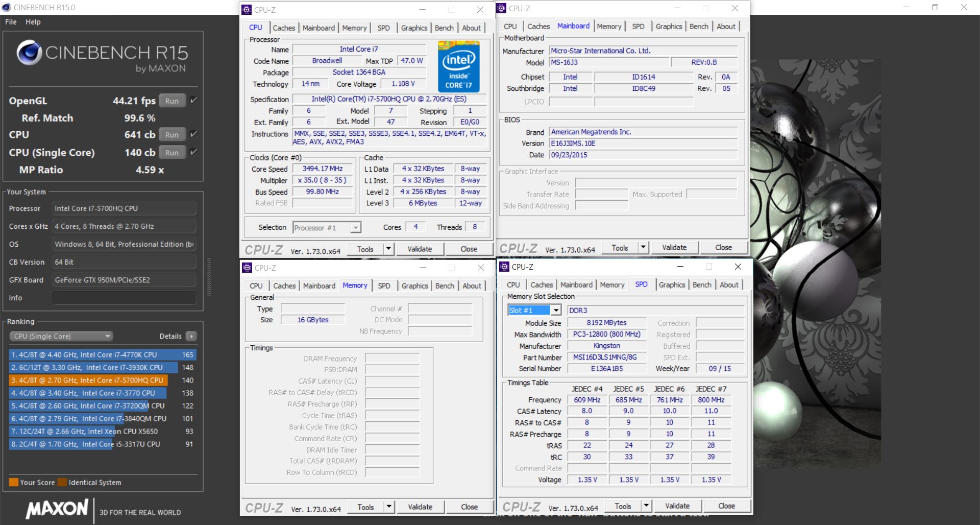Click the Info text field
Image resolution: width=980 pixels, height=525 pixels.
[x=124, y=298]
